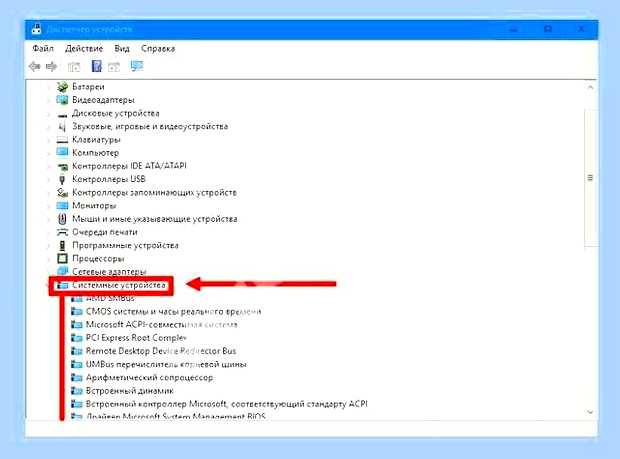The height and width of the screenshot is (459, 620).
Task: Select the Программные устройства row
Action: point(125,246)
